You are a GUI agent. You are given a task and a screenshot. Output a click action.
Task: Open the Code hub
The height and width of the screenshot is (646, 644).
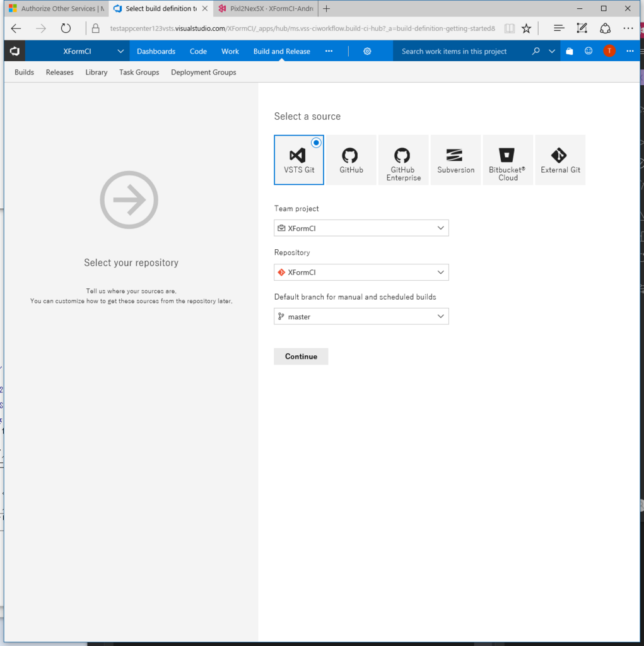(198, 51)
